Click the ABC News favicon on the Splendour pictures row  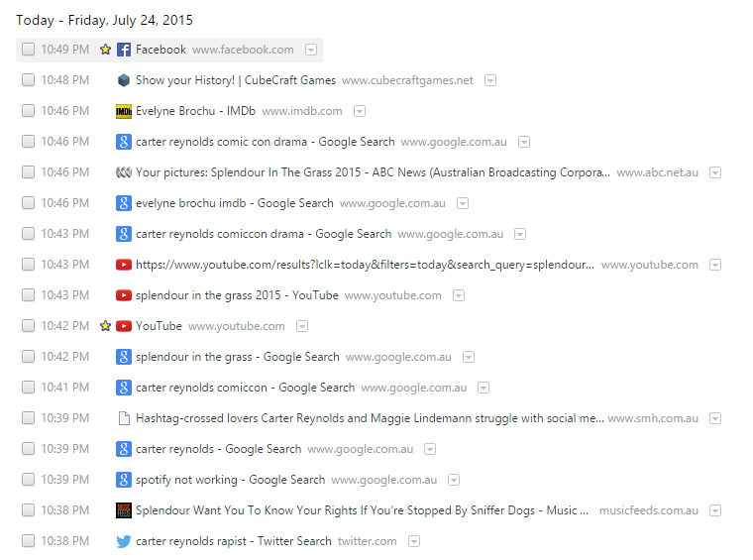(x=124, y=172)
